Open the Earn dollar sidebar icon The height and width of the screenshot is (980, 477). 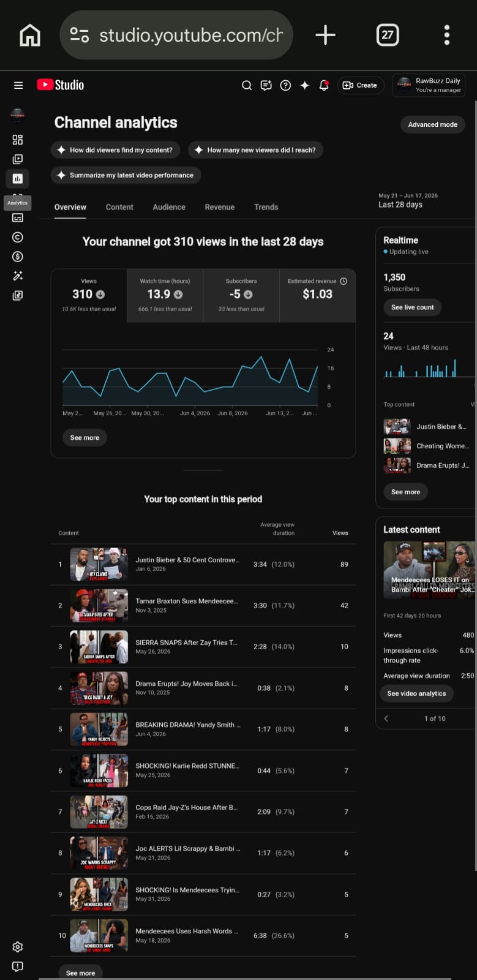[18, 257]
